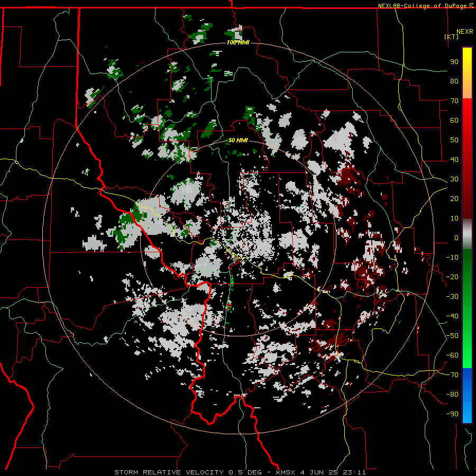Click the -80 value on the velocity scale
This screenshot has width=476, height=476.
tap(452, 395)
